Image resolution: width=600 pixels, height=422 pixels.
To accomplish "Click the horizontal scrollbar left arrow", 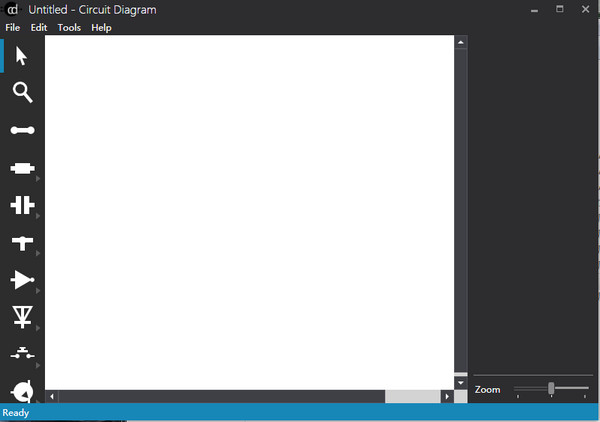I will (x=52, y=397).
